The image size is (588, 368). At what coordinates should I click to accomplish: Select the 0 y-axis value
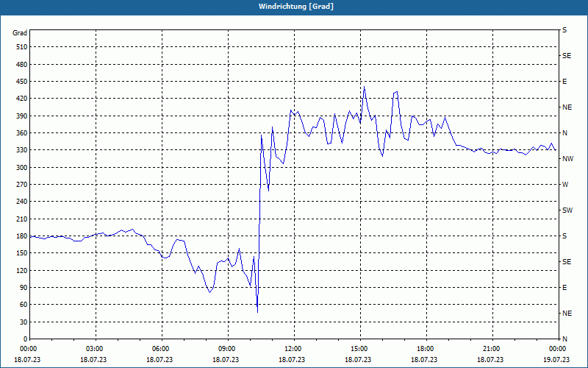[26, 339]
